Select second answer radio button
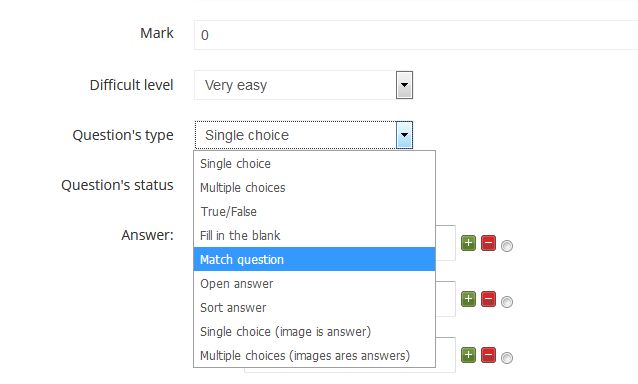 coord(507,302)
